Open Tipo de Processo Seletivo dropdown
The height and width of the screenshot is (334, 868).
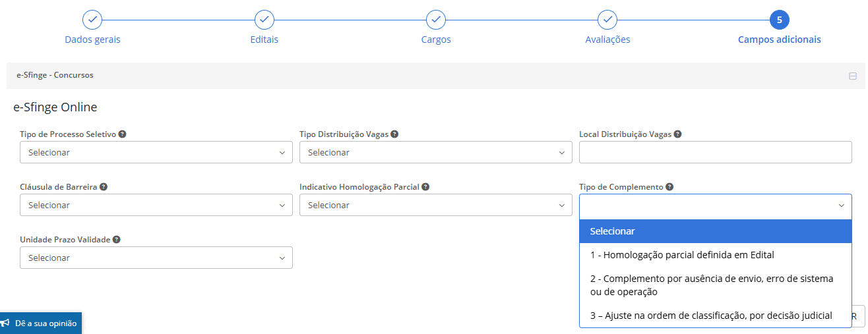(x=156, y=153)
